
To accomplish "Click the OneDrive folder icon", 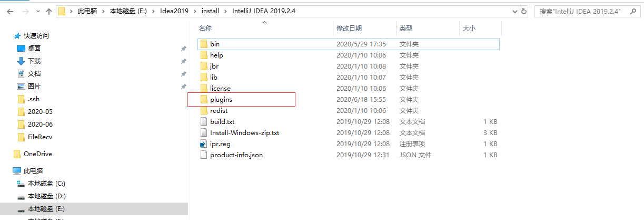I will click(17, 154).
